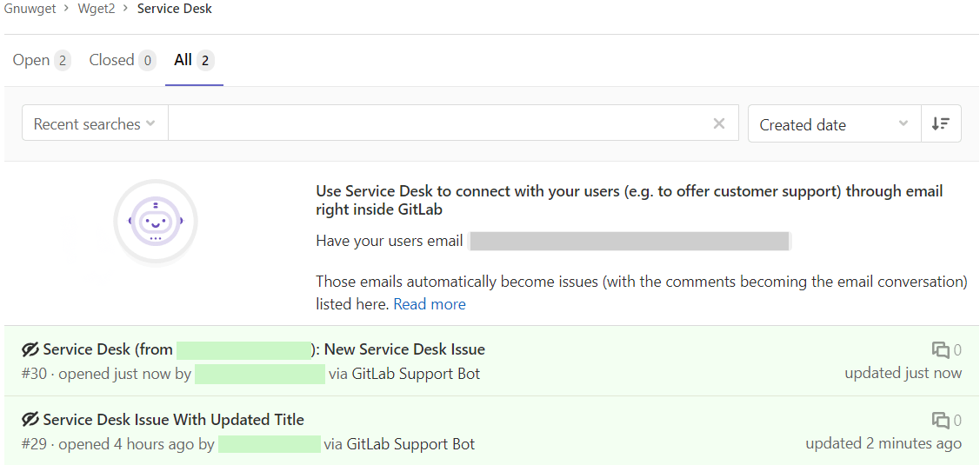Switch to the Open issues tab

pyautogui.click(x=41, y=60)
